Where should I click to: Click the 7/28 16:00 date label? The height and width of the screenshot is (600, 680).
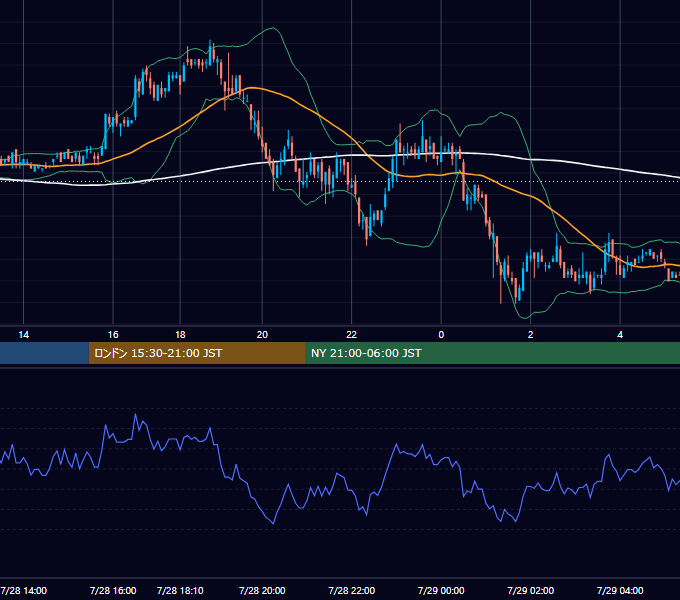point(113,590)
